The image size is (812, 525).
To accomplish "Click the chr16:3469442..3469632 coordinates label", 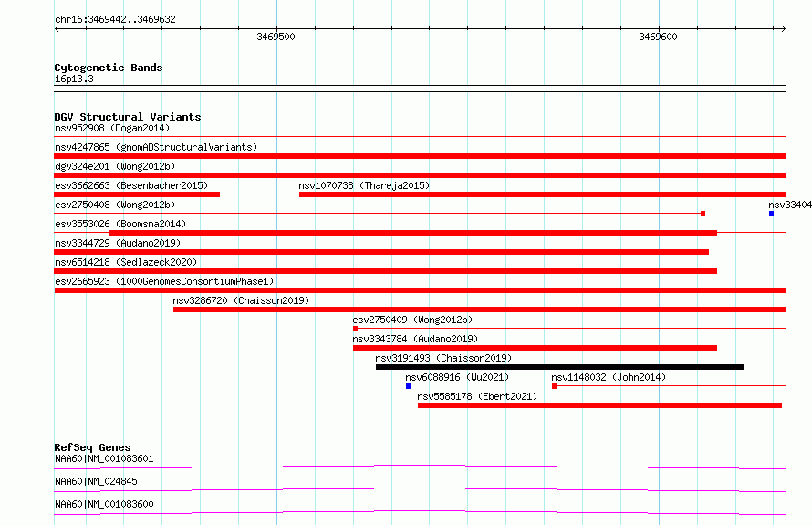I will coord(115,19).
